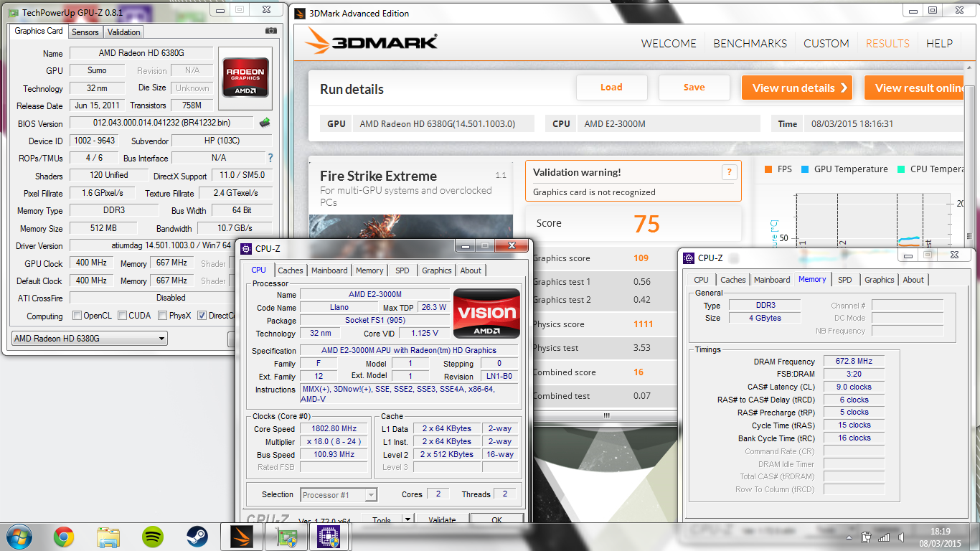Open 3DMark CUSTOM menu

[826, 44]
